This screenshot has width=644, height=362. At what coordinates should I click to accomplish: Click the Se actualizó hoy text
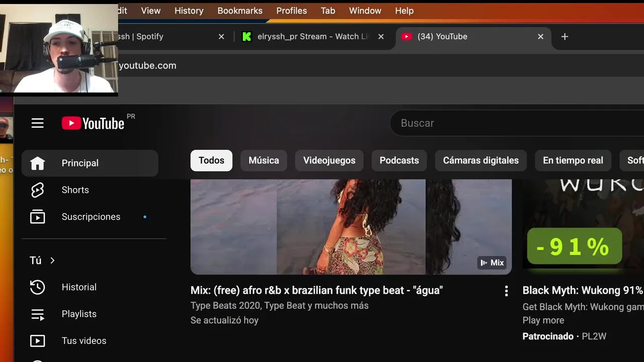click(x=224, y=320)
